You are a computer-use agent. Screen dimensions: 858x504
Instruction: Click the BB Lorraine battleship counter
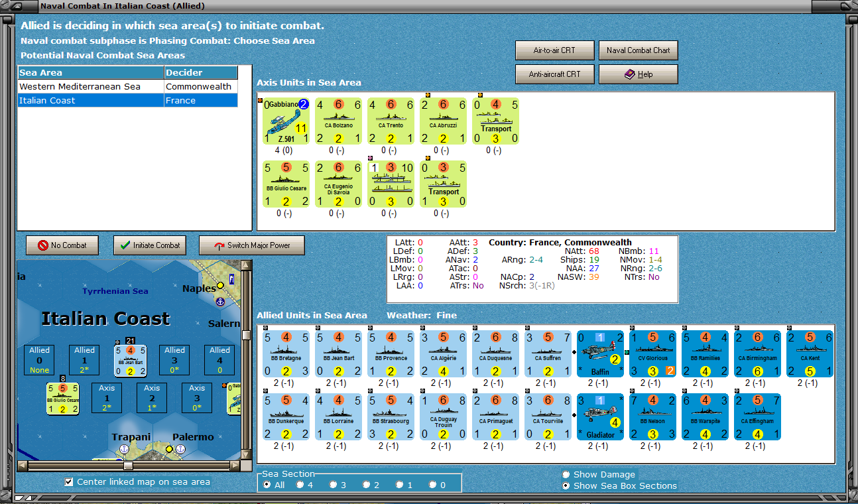coord(339,417)
